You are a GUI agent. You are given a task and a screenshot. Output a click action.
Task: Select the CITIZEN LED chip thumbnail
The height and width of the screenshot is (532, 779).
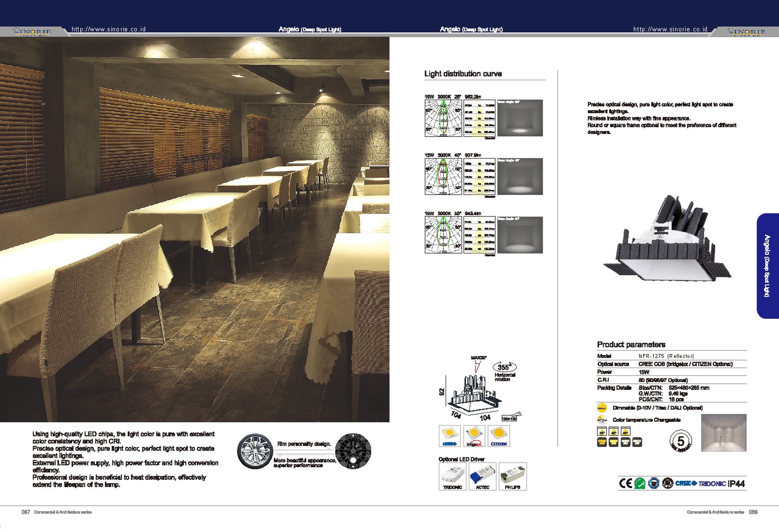(x=498, y=436)
